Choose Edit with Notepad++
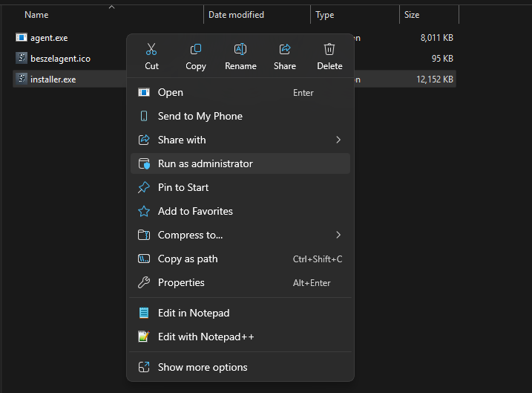The width and height of the screenshot is (532, 393). point(206,337)
